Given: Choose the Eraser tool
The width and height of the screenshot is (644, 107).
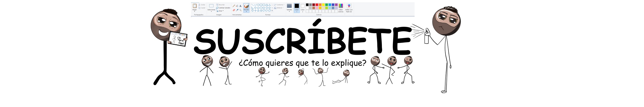Looking at the screenshot, I should (x=234, y=10).
